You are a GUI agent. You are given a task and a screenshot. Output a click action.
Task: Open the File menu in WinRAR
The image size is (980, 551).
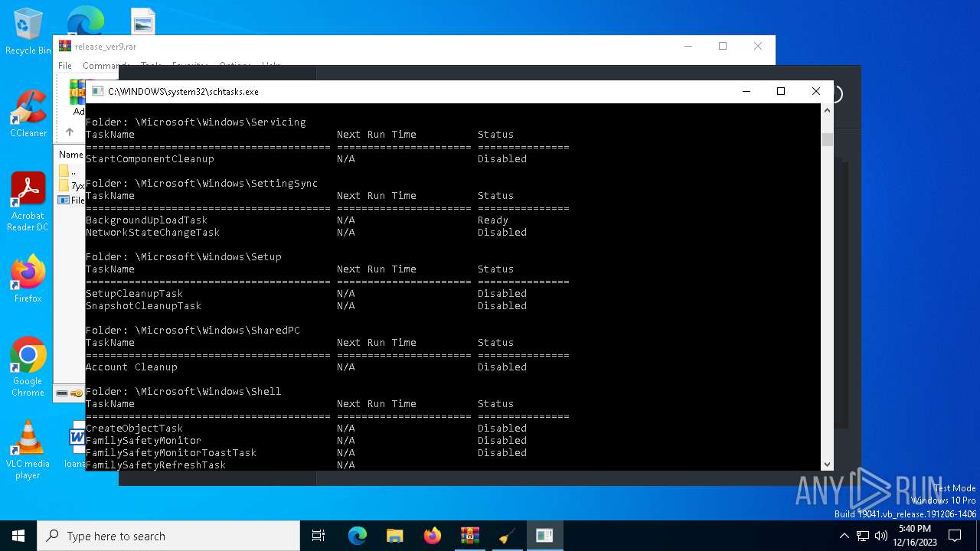65,66
